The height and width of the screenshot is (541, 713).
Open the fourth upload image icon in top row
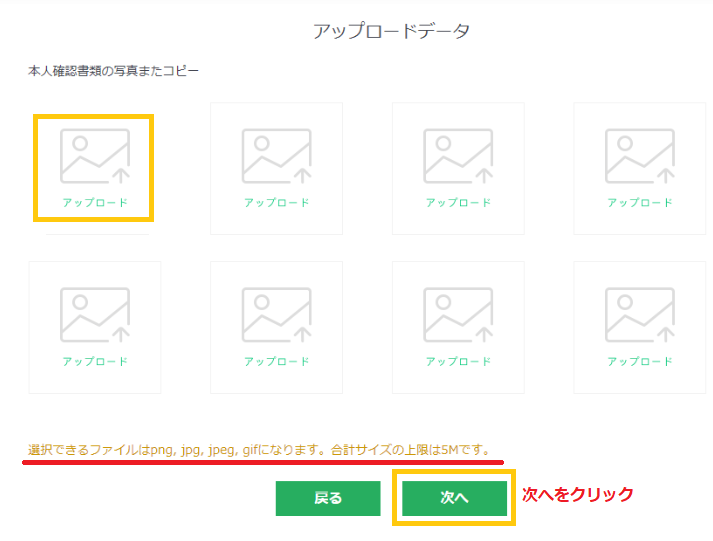640,156
